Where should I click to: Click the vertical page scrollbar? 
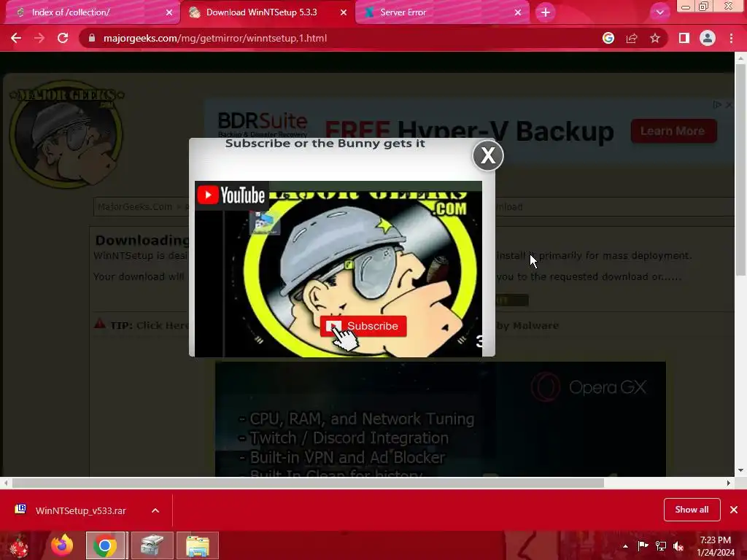click(x=740, y=169)
